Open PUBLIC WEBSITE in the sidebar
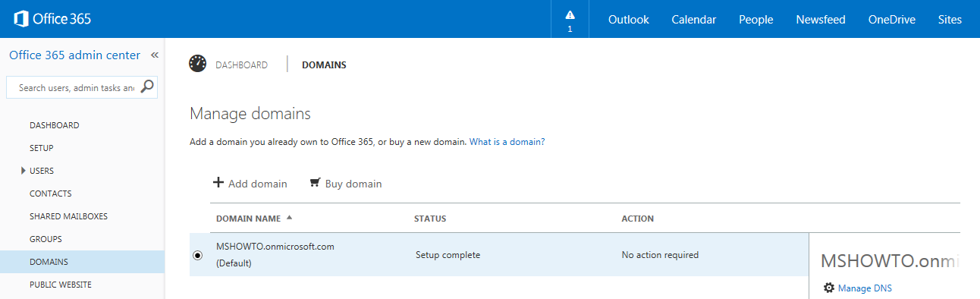980x299 pixels. [x=61, y=285]
